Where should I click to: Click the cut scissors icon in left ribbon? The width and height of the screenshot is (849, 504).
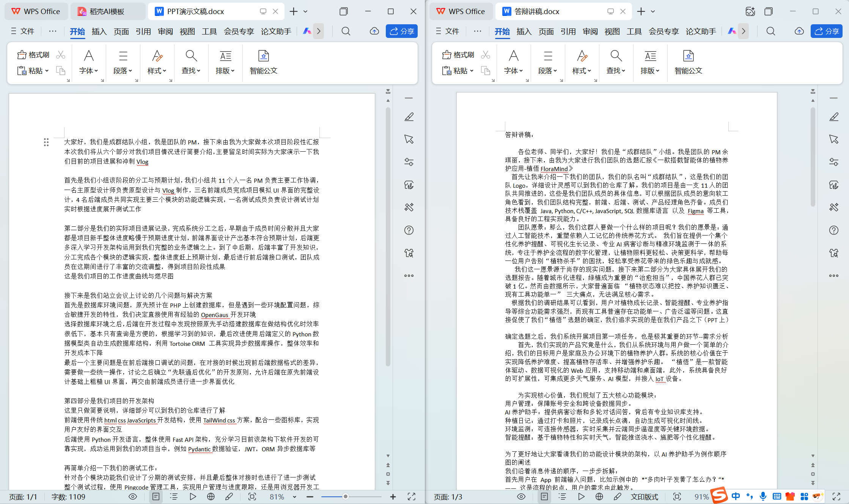point(61,55)
